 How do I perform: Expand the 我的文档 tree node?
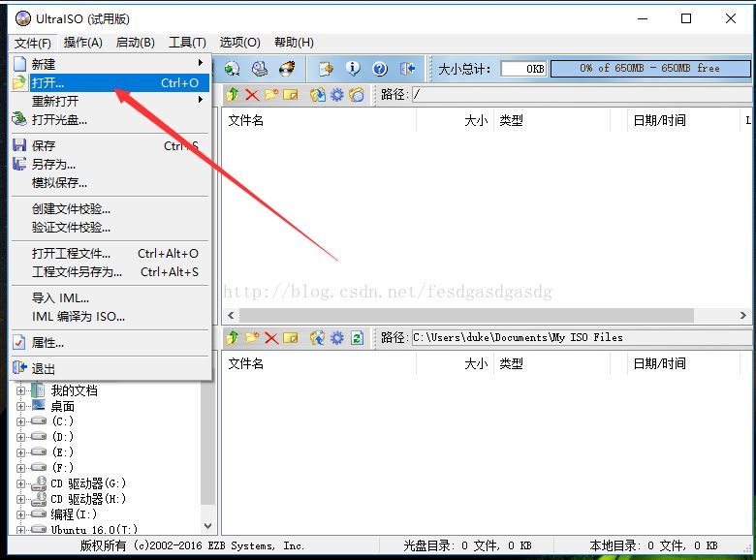coord(20,390)
